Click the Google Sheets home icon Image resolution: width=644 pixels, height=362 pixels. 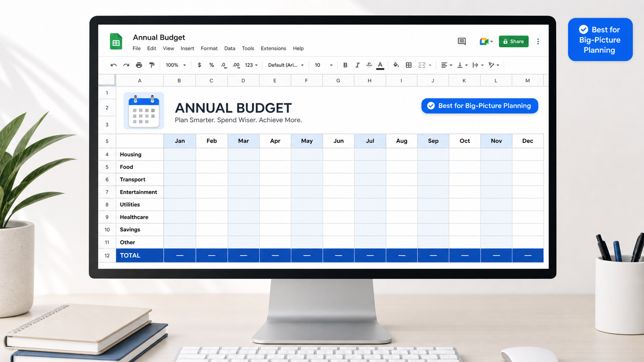(x=116, y=42)
